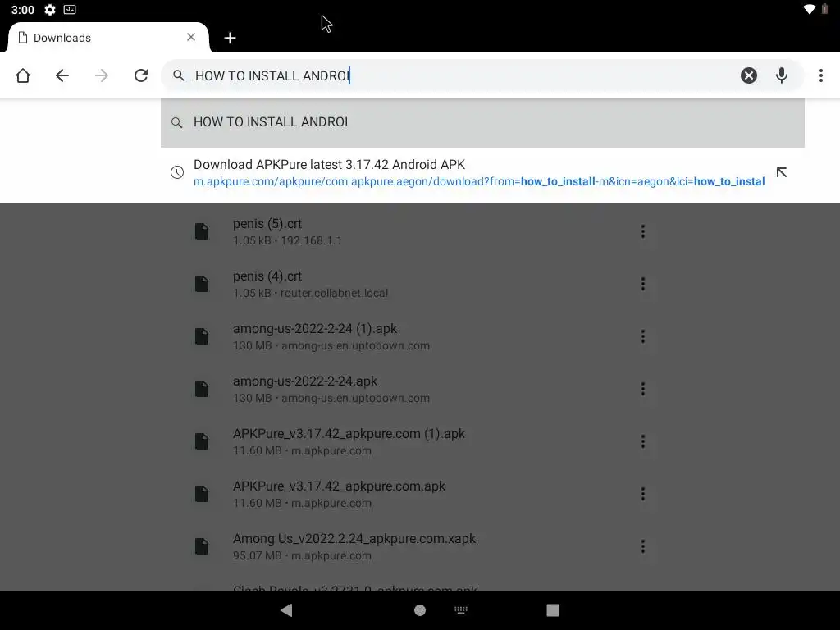Open the m.apkpure.com suggestion URL
Screen dimensions: 840x630
[x=479, y=181]
